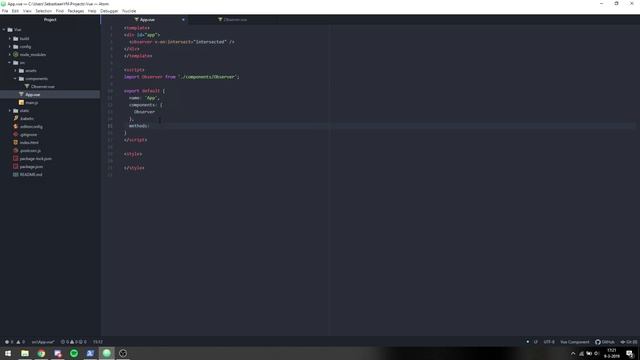
Task: Open the Nuclide menu
Action: pyautogui.click(x=129, y=11)
